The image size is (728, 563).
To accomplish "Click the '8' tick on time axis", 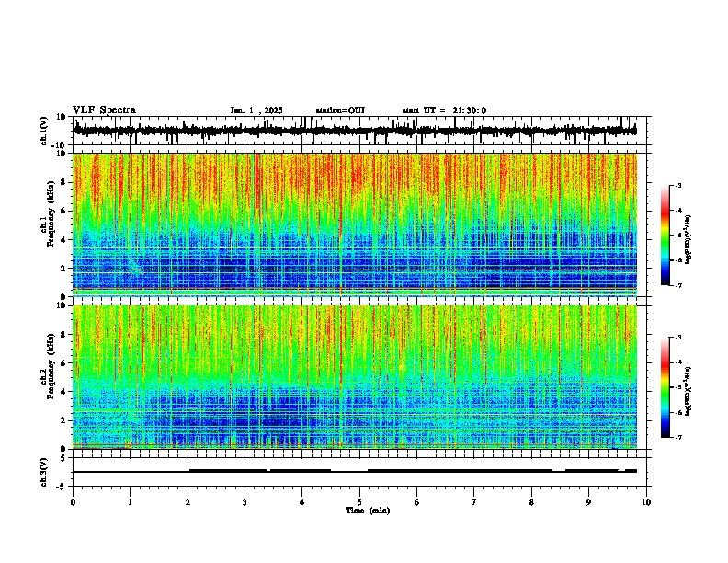I will click(531, 502).
